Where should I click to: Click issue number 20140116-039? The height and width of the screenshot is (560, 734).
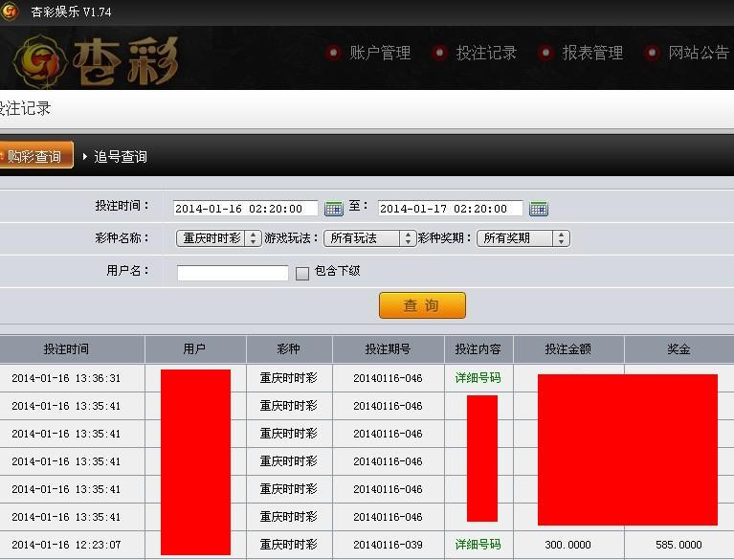[x=389, y=545]
